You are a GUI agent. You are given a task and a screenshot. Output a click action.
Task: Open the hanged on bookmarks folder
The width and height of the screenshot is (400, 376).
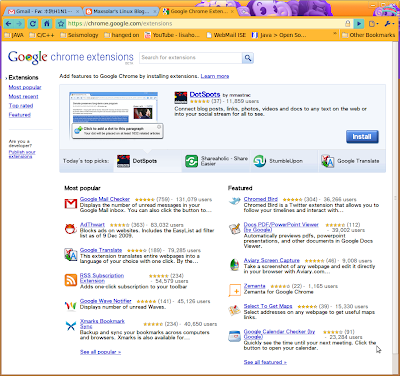pyautogui.click(x=122, y=35)
